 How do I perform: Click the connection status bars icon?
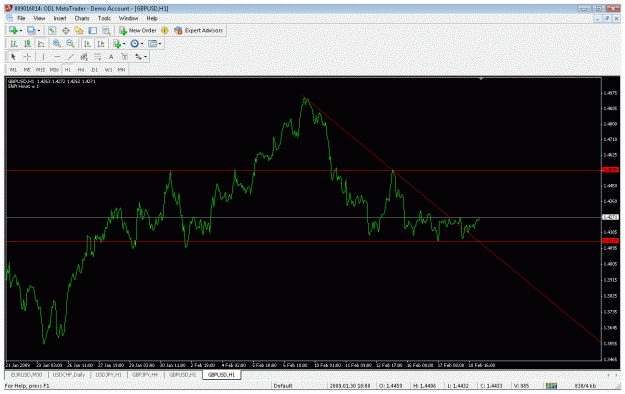point(551,386)
